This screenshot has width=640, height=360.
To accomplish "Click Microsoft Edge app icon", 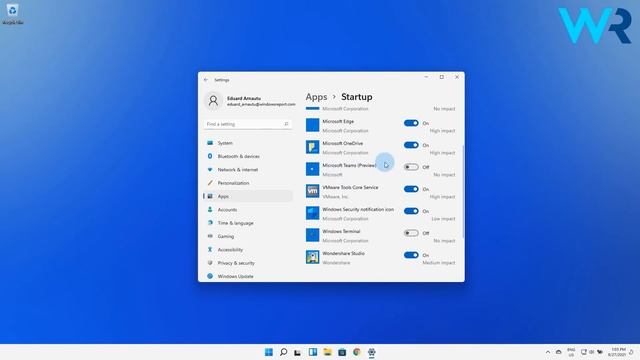I will pos(313,125).
